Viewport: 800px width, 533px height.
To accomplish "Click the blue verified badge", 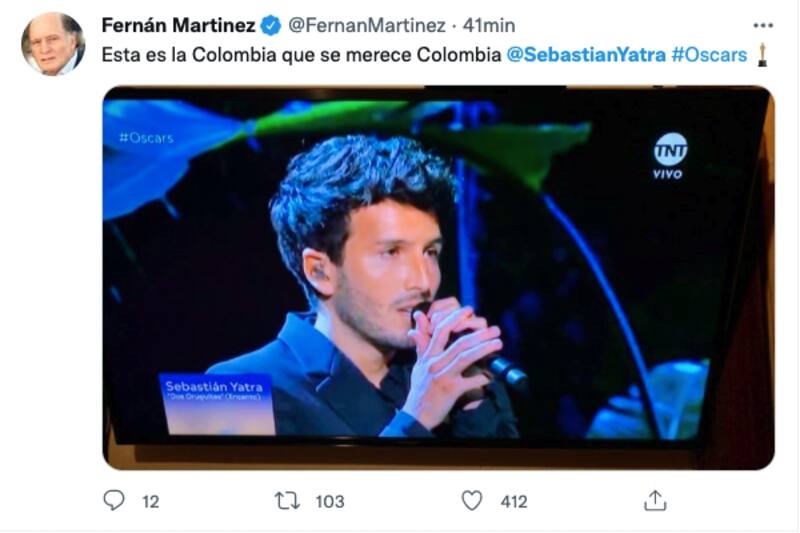I will 271,25.
